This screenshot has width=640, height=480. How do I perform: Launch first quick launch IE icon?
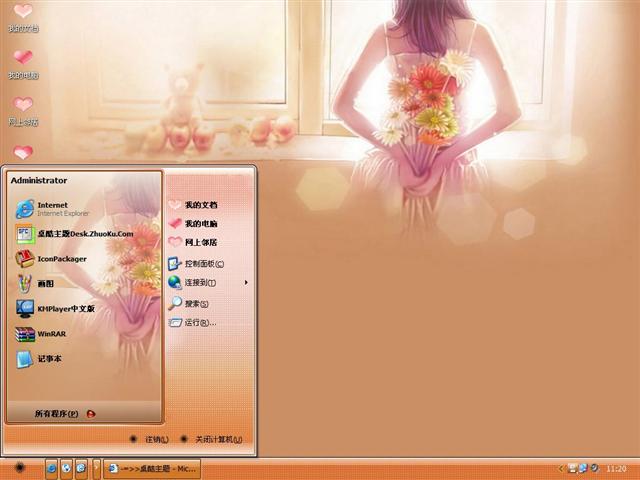pos(51,469)
